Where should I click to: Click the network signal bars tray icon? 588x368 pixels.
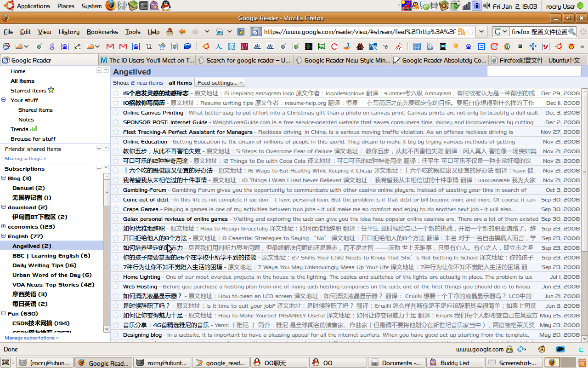point(466,6)
